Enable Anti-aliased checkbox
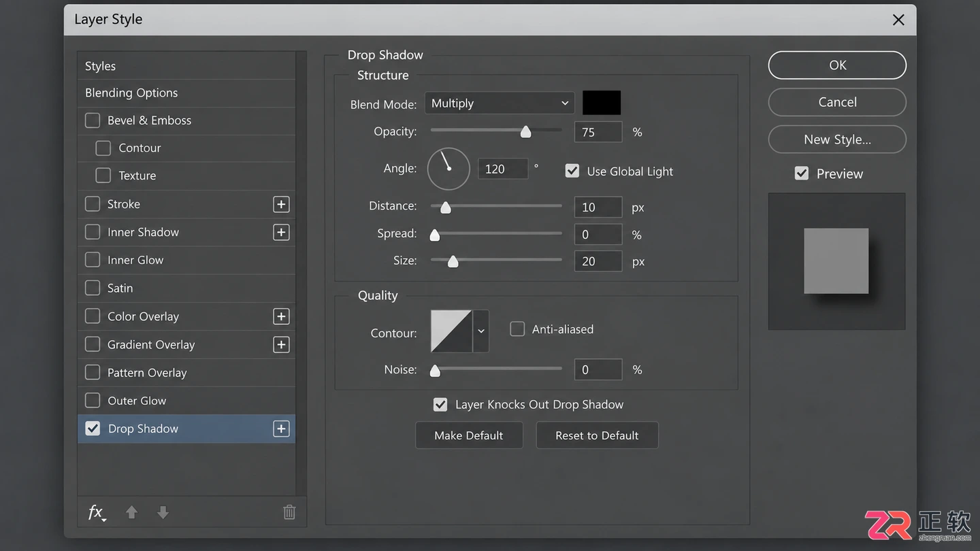The height and width of the screenshot is (551, 980). [x=517, y=329]
